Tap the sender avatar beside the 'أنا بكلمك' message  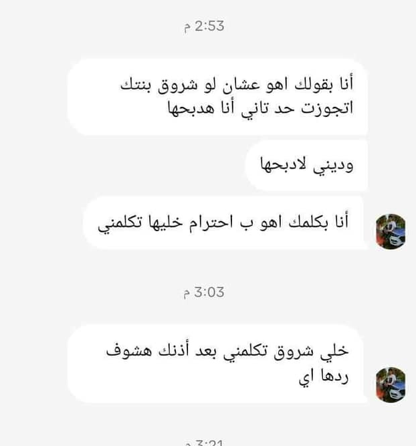[391, 232]
